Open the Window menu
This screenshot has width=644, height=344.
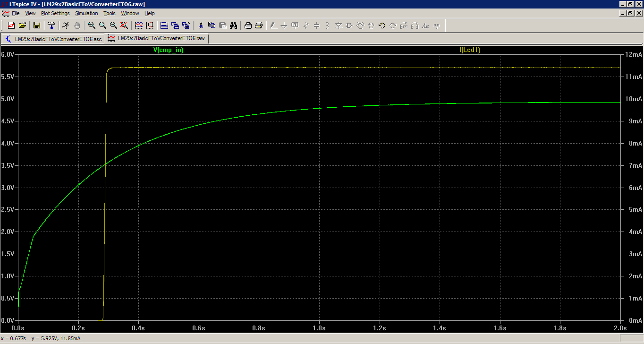pyautogui.click(x=130, y=13)
